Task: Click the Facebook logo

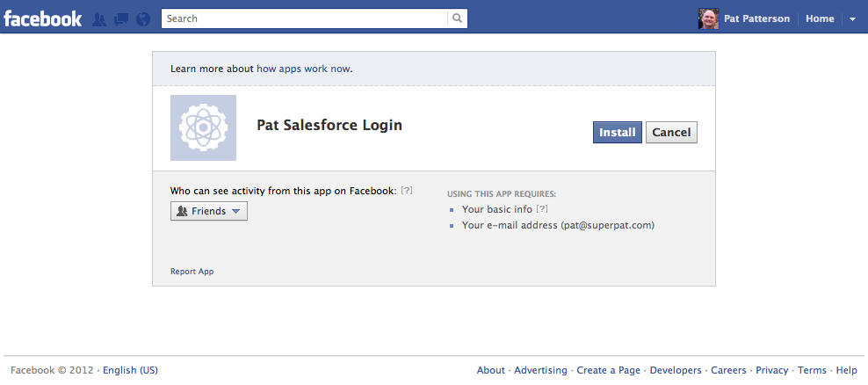Action: pos(43,18)
